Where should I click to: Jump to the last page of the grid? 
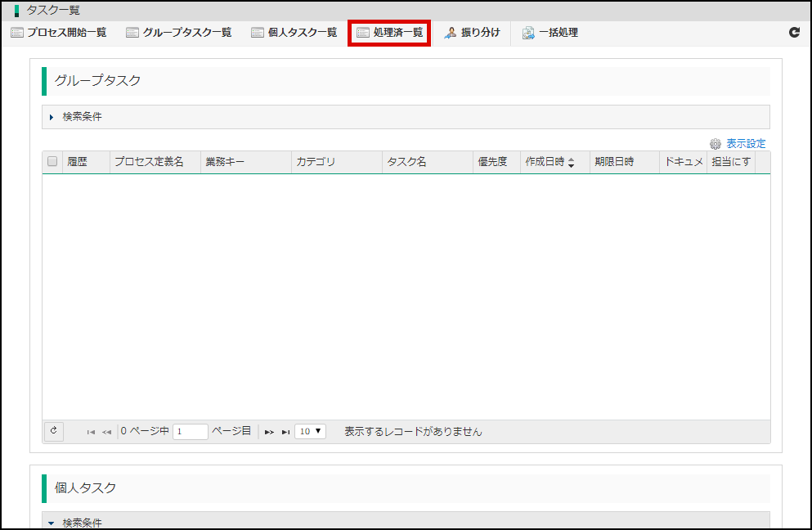tap(285, 432)
